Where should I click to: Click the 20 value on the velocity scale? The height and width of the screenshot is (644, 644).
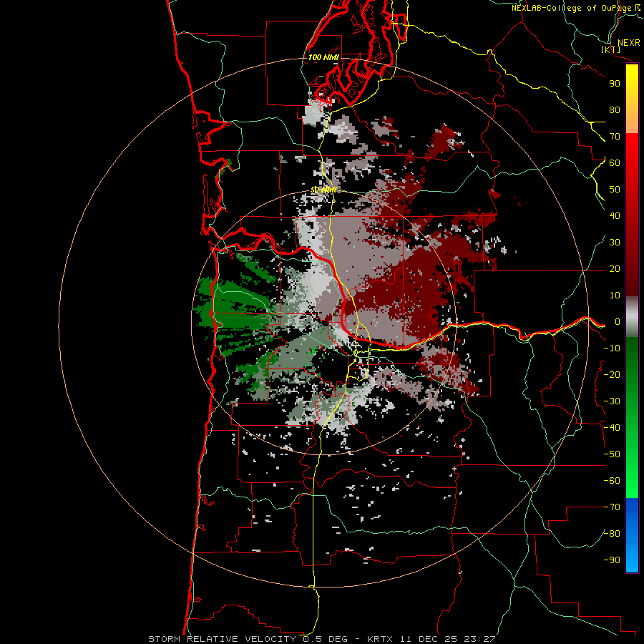click(615, 269)
